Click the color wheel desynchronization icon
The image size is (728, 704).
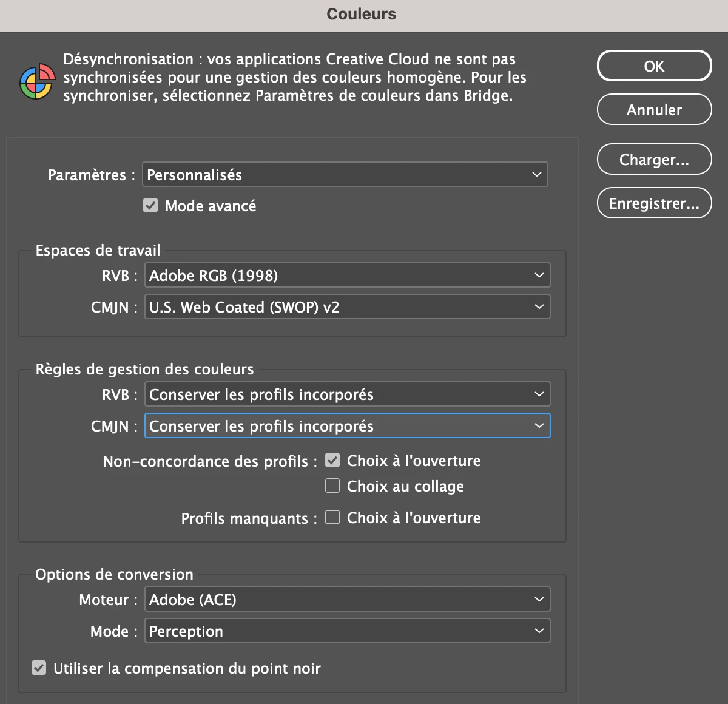37,81
